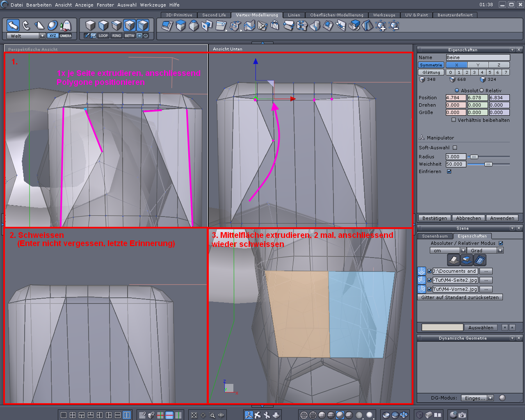Screen dimensions: 525x420
Task: Open the Werkzeuge menu
Action: tap(154, 5)
